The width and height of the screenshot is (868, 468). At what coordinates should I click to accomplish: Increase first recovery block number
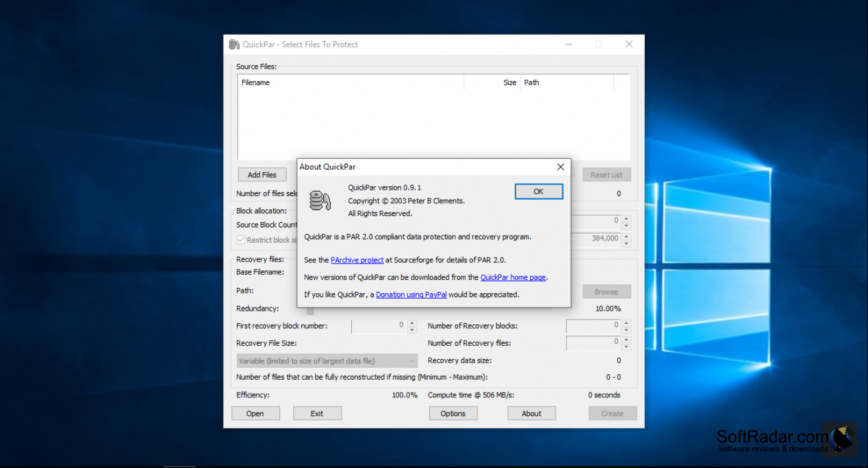(x=412, y=323)
